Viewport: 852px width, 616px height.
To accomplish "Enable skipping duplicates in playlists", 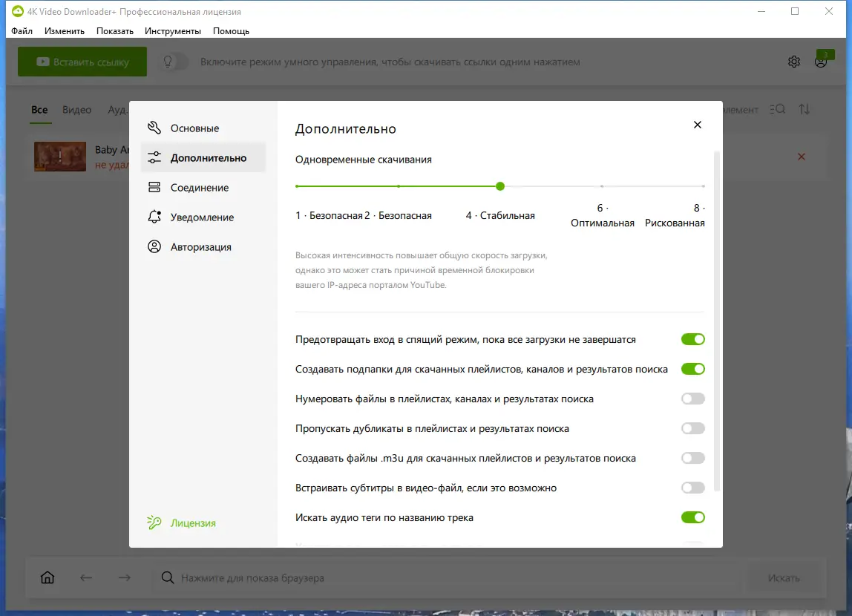I will tap(692, 428).
